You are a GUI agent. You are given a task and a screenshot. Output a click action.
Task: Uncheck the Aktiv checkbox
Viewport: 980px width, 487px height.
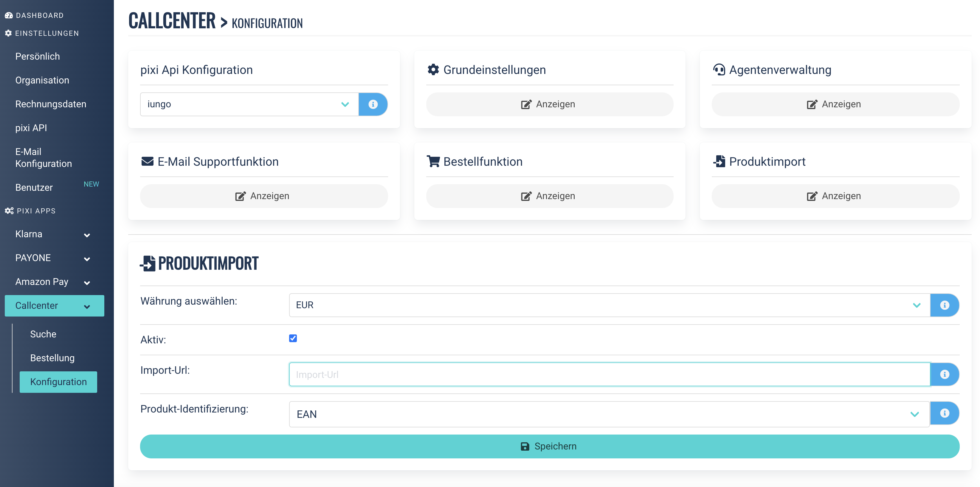tap(293, 338)
